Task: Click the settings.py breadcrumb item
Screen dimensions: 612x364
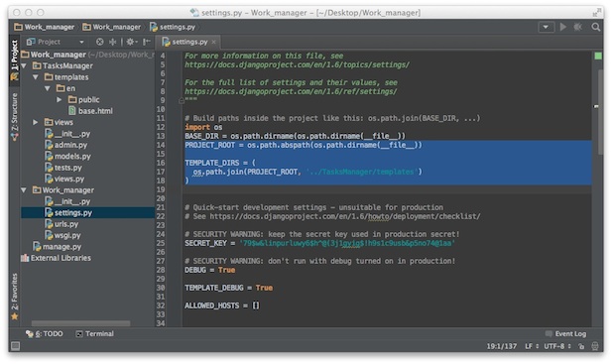Action: 173,27
